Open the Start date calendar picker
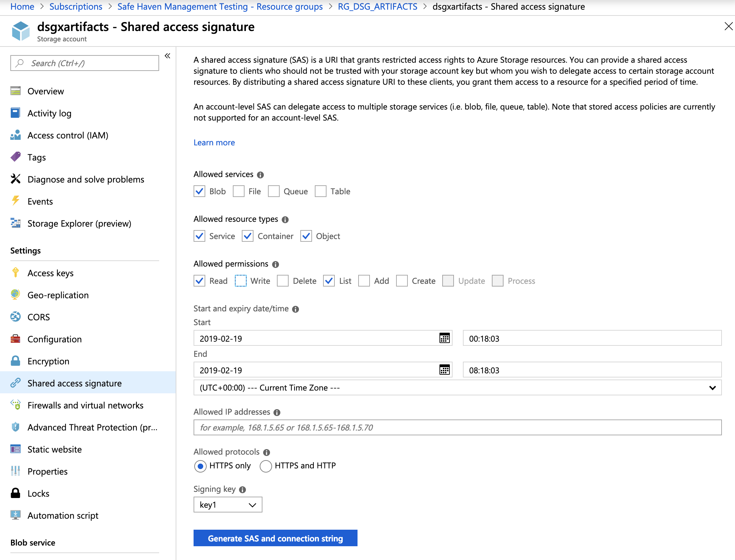The width and height of the screenshot is (735, 560). (444, 338)
